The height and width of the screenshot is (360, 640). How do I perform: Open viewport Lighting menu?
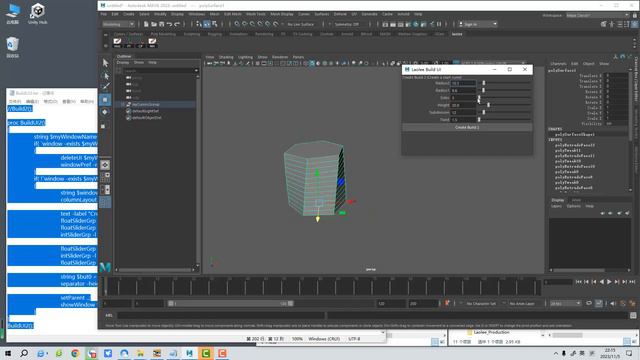[245, 57]
